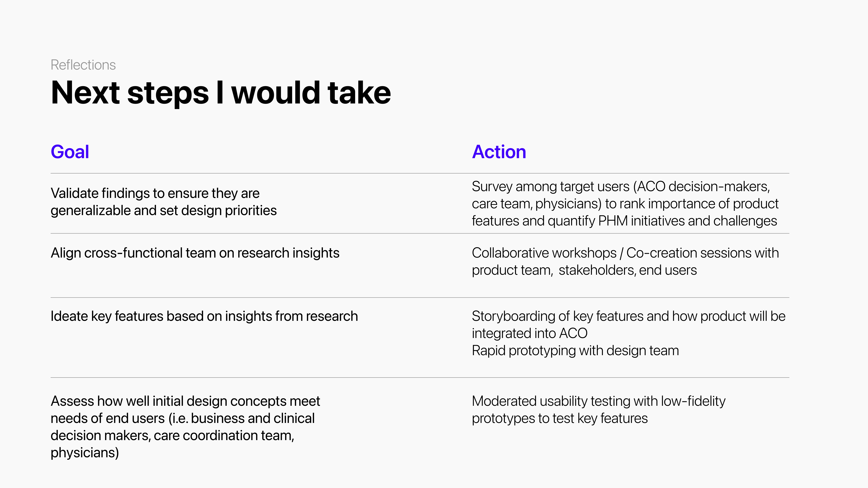Select 'Assess how well initial design' goal text
The image size is (868, 488).
tap(185, 427)
